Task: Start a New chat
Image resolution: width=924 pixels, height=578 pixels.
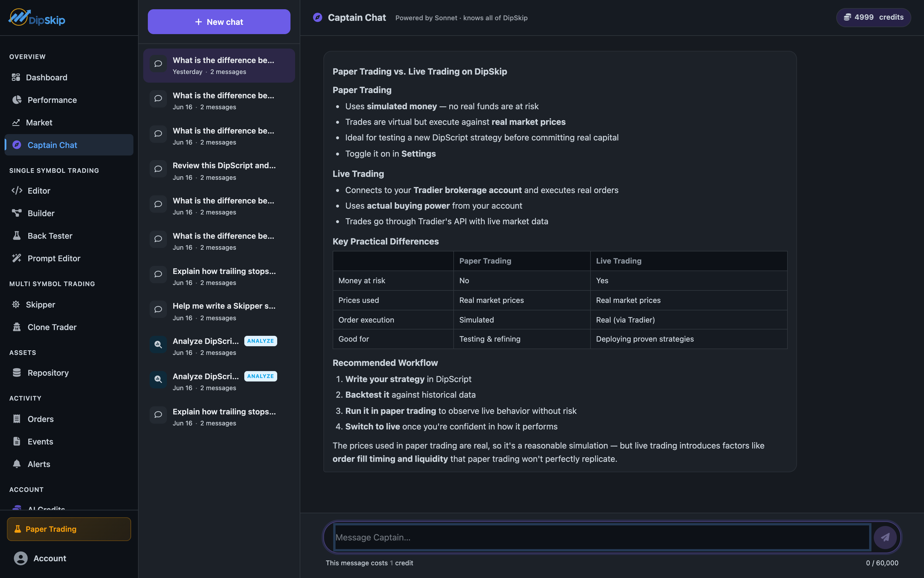Action: pos(219,22)
